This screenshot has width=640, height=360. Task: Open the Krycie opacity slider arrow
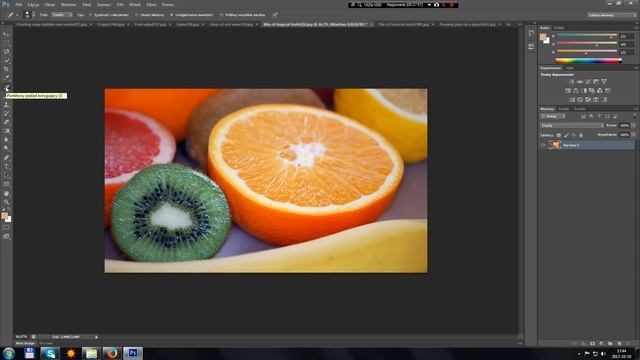coord(633,126)
